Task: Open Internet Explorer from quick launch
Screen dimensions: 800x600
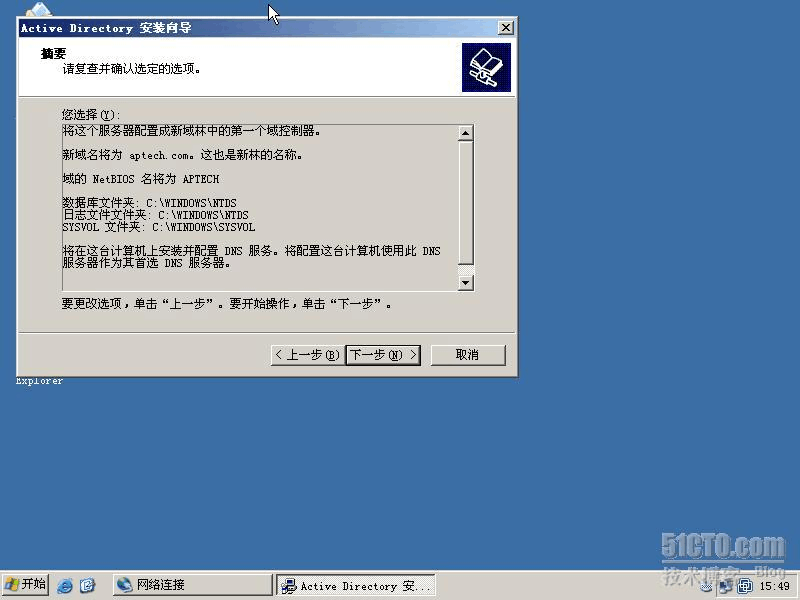Action: click(65, 585)
